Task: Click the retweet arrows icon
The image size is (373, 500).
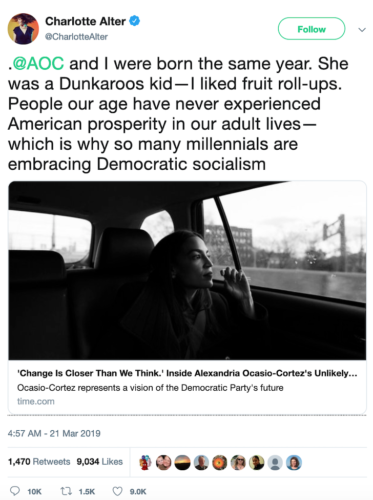Action: point(66,491)
